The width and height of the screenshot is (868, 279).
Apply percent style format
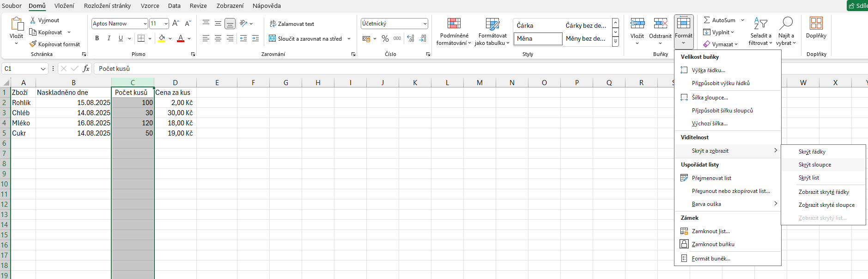tap(385, 38)
